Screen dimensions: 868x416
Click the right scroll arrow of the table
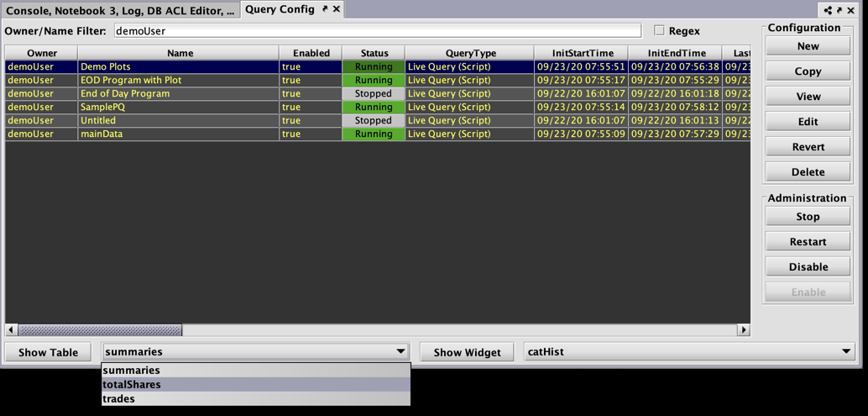(743, 330)
